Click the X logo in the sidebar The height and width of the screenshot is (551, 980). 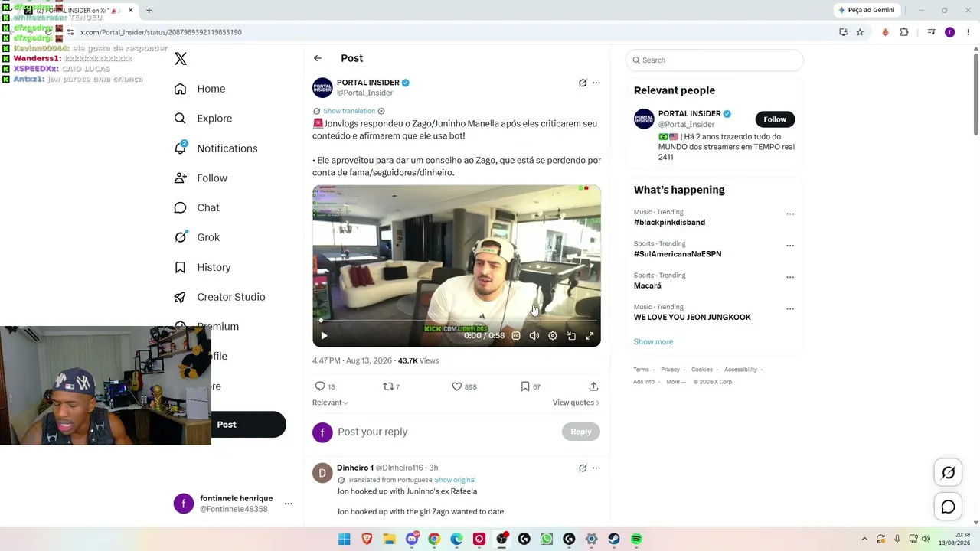click(x=181, y=59)
